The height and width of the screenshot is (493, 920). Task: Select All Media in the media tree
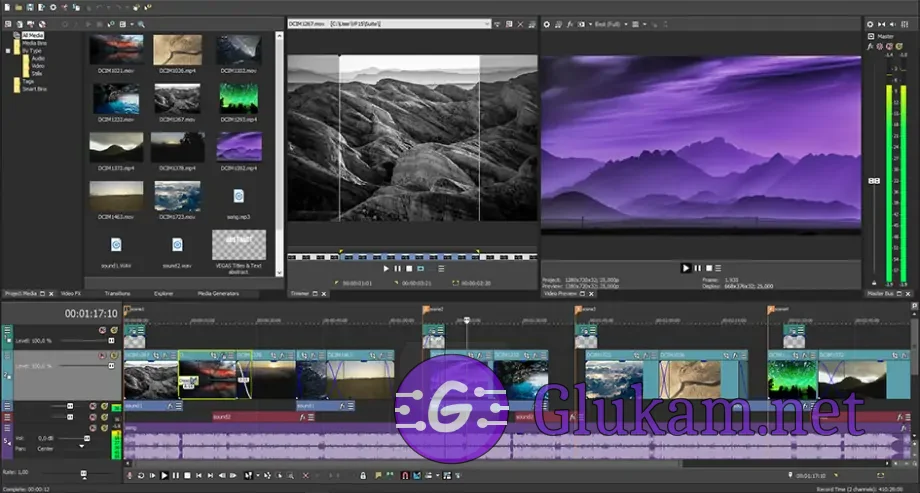(x=33, y=35)
